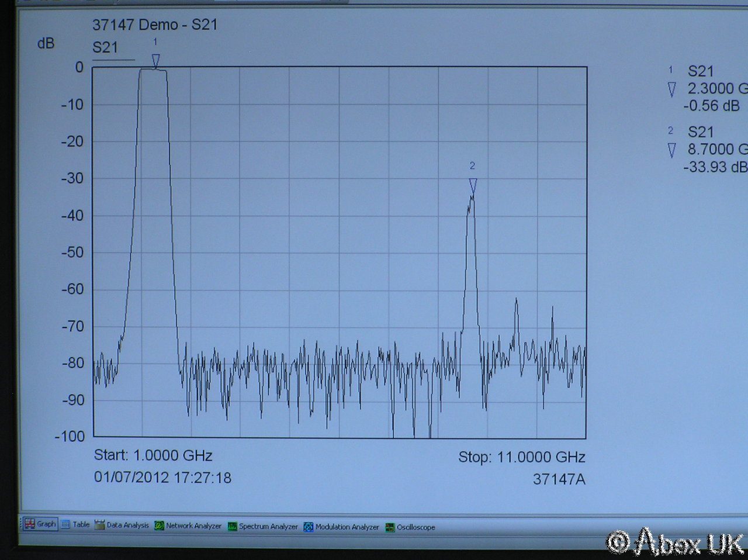
Task: Click the 01/07/2012 timestamp text
Action: [162, 478]
